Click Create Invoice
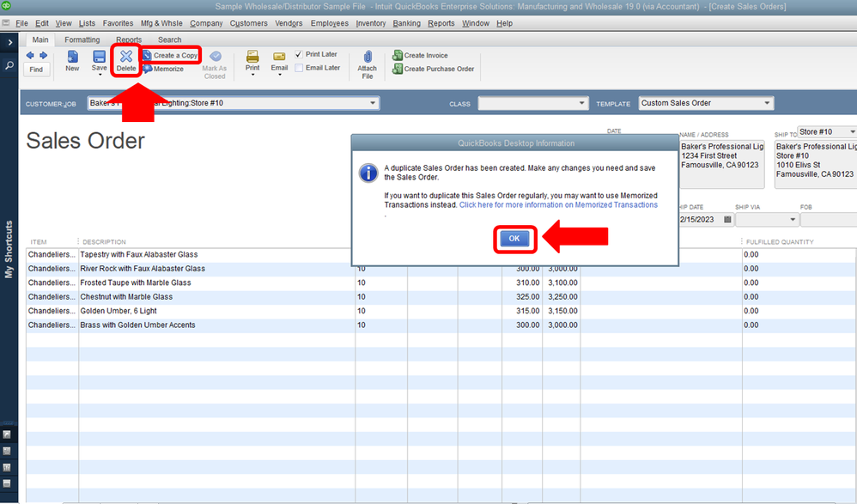This screenshot has width=857, height=504. click(420, 55)
